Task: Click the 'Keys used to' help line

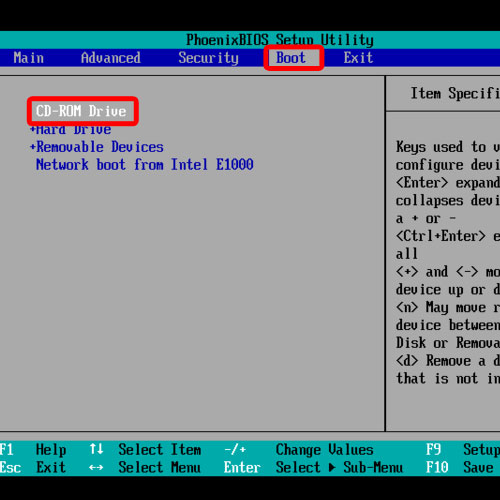Action: point(448,147)
